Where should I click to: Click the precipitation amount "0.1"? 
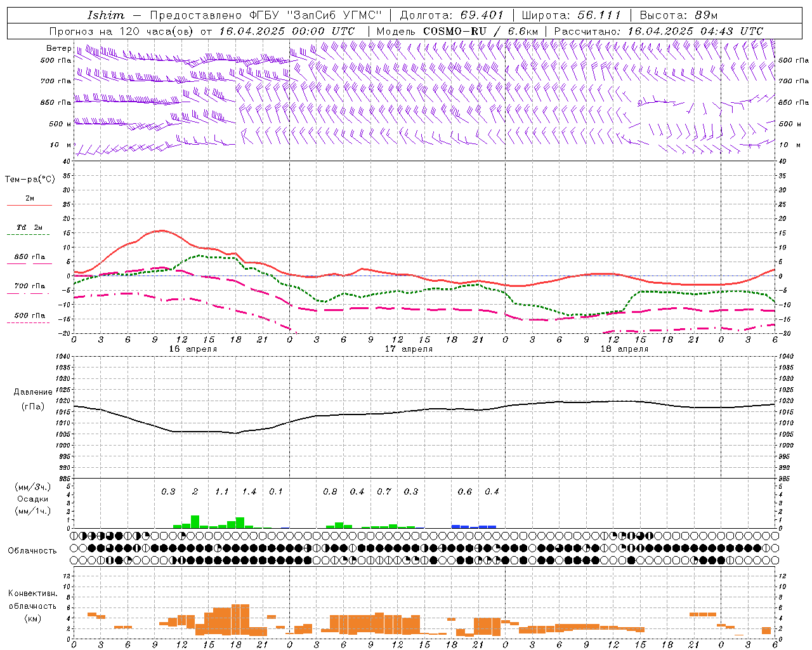coord(276,492)
